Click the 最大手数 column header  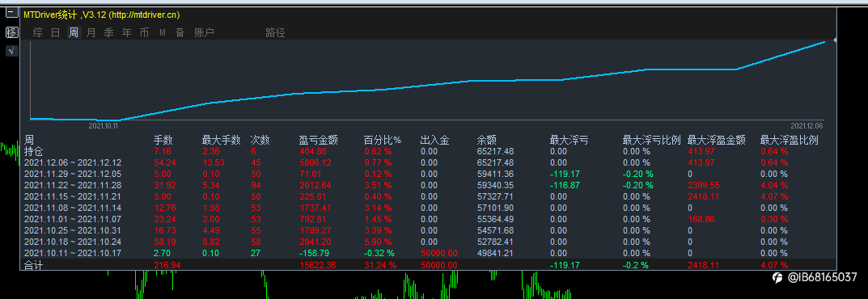point(221,141)
